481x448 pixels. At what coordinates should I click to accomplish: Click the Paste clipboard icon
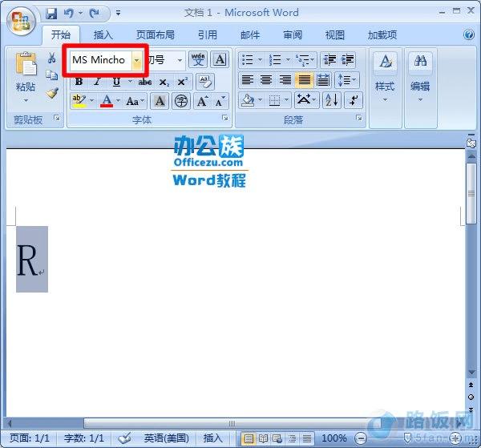point(26,64)
